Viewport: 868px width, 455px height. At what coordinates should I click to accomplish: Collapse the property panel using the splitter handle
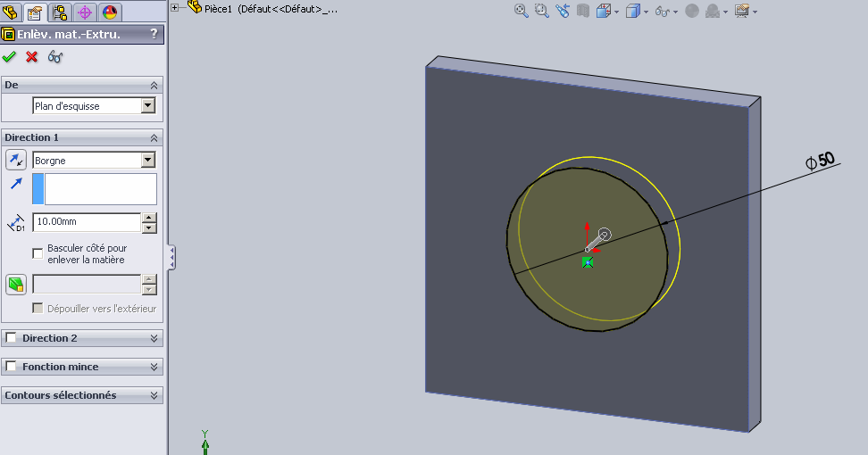172,258
